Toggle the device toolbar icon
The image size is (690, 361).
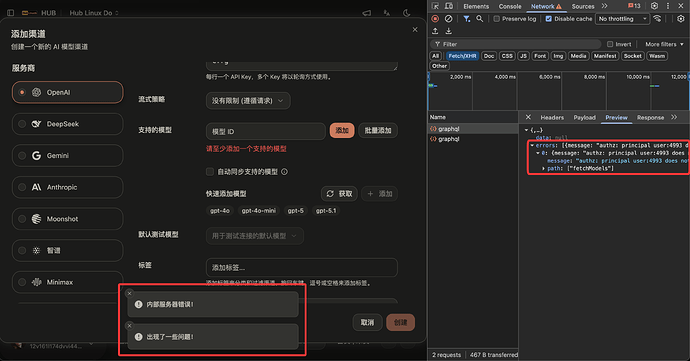(x=449, y=6)
